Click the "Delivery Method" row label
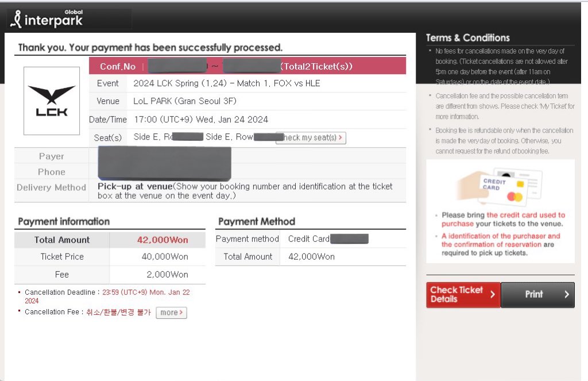This screenshot has width=588, height=381. [x=51, y=187]
